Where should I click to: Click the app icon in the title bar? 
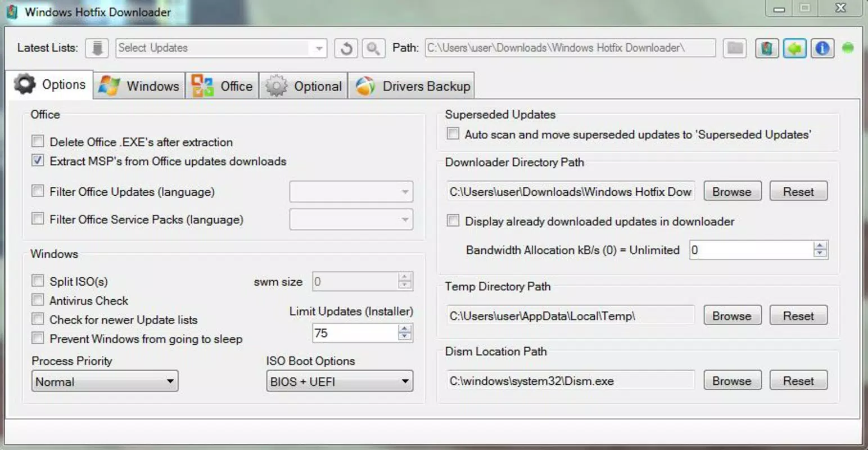click(12, 12)
